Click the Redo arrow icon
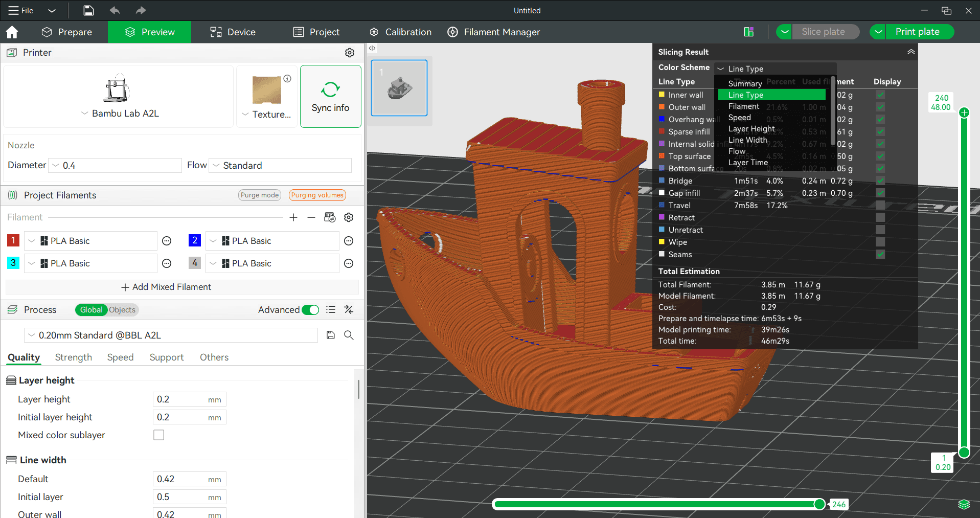The width and height of the screenshot is (980, 518). coord(141,10)
